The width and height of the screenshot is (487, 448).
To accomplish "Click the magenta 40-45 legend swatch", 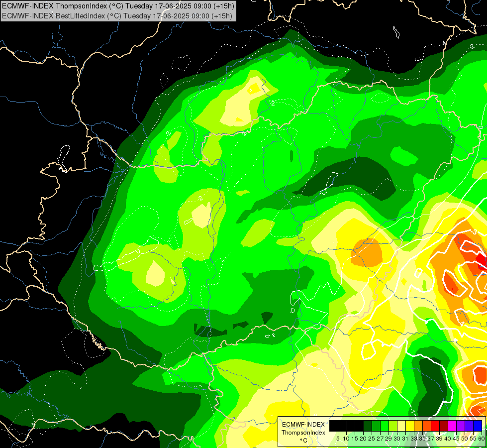I will point(452,426).
